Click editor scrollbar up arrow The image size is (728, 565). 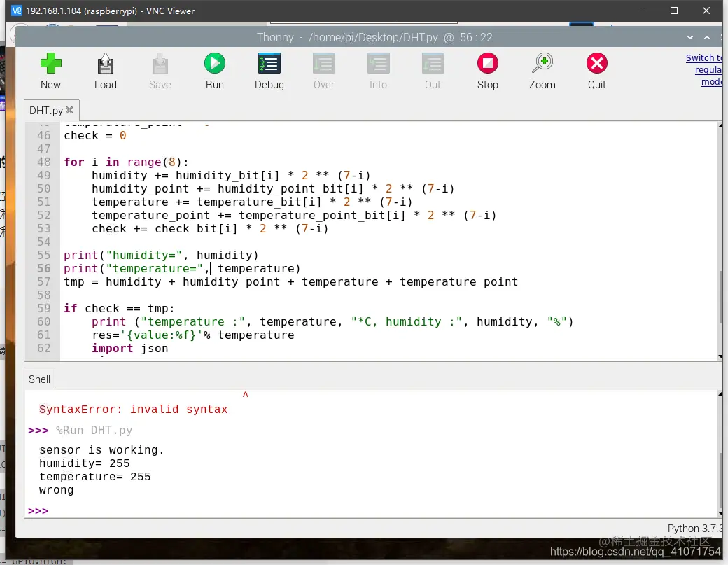point(720,126)
